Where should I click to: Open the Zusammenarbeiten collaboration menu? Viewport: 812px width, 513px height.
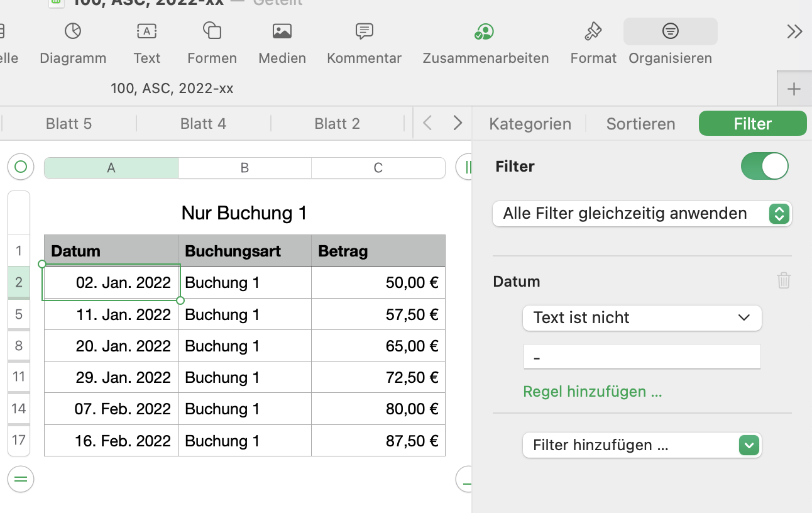[x=485, y=42]
